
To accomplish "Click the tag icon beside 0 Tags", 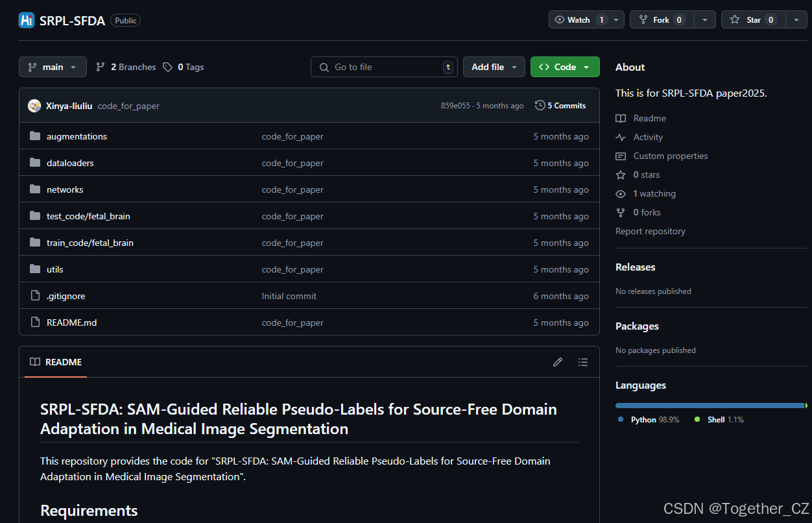I will (167, 67).
